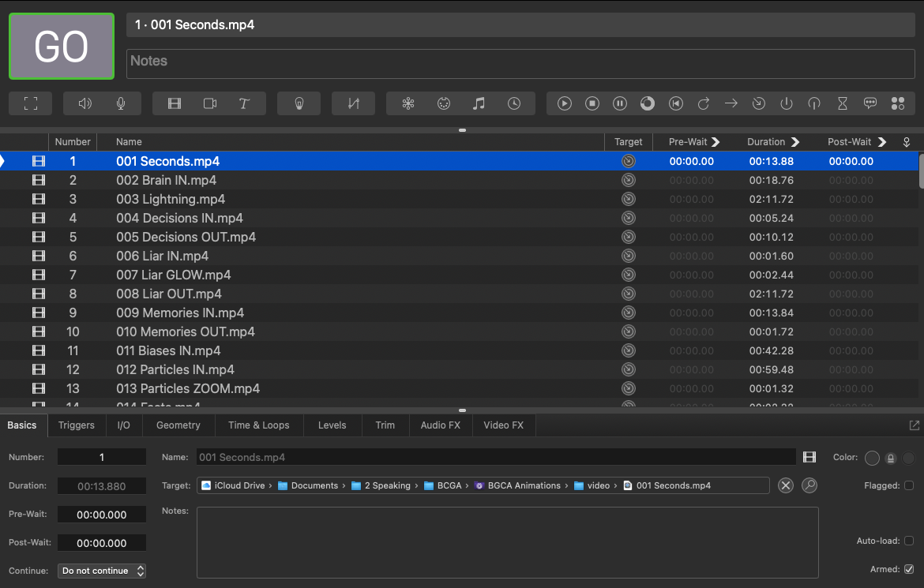The height and width of the screenshot is (588, 924).
Task: Create a Text cue
Action: pyautogui.click(x=243, y=103)
